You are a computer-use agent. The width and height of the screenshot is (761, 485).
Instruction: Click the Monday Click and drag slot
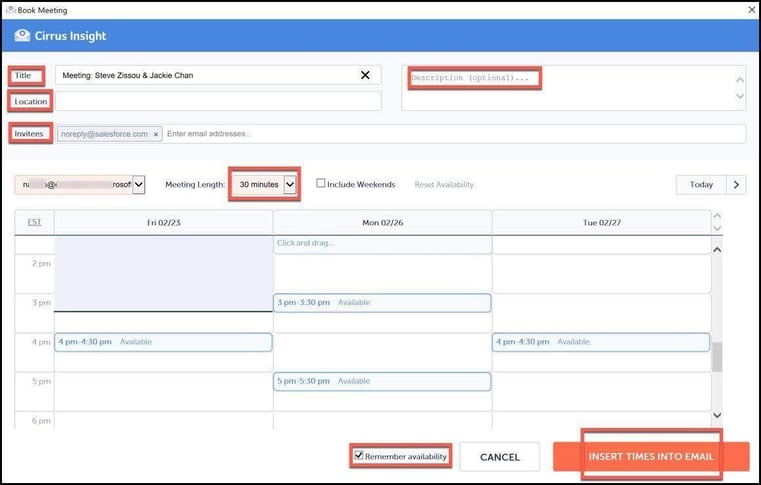(x=382, y=244)
